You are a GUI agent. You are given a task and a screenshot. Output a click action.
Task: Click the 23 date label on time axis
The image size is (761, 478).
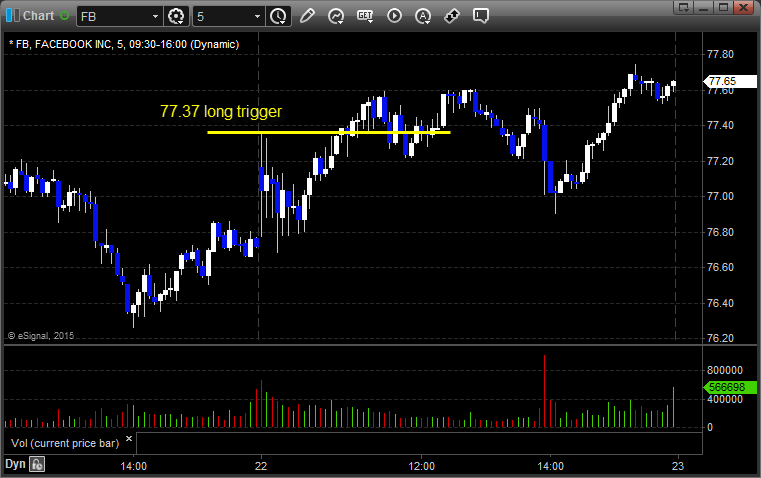point(678,466)
